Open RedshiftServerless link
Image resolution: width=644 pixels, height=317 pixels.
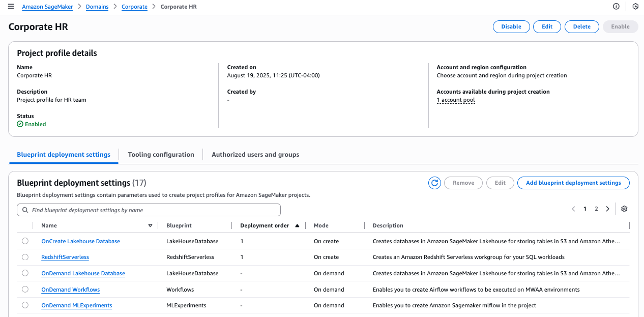point(65,257)
